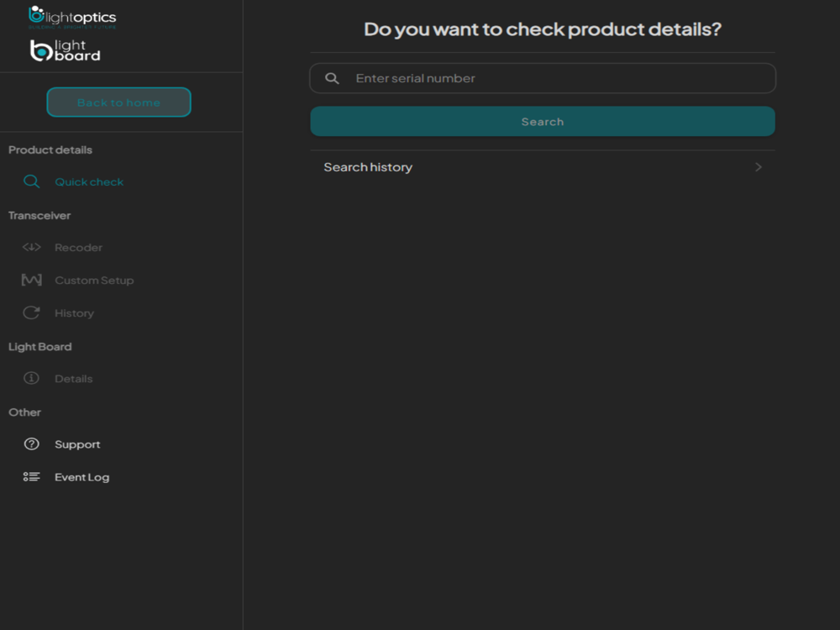
Task: Focus the Enter serial number field
Action: pyautogui.click(x=554, y=78)
